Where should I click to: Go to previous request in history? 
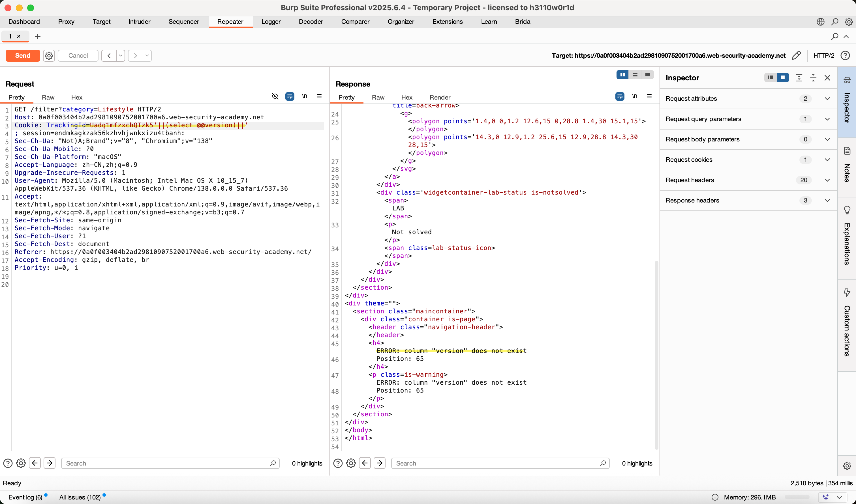[x=109, y=55]
